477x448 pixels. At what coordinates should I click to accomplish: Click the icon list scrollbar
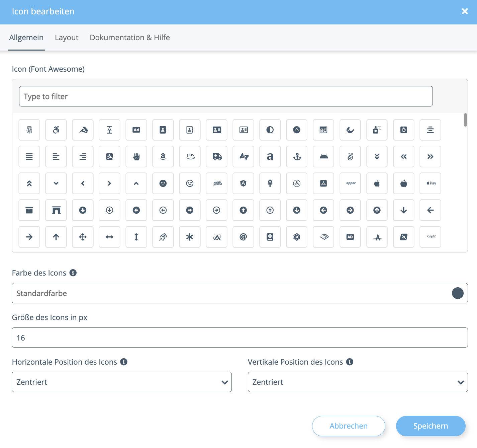coord(465,120)
